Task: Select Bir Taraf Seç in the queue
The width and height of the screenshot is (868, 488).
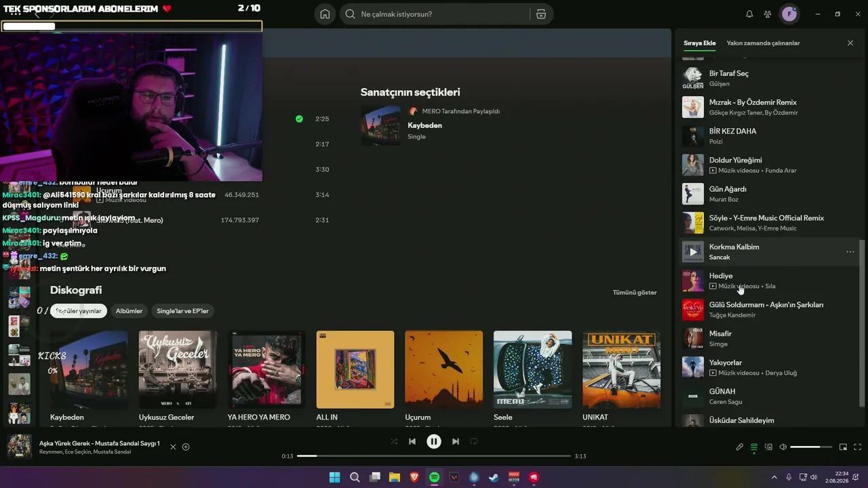Action: [x=768, y=78]
